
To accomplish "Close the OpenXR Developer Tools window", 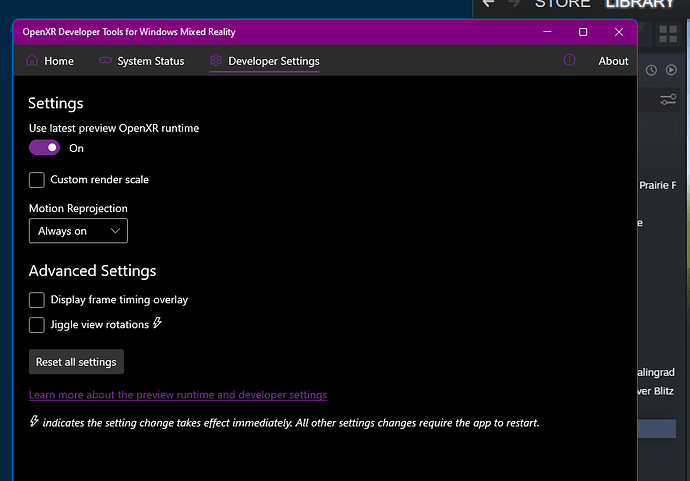I will pyautogui.click(x=619, y=32).
